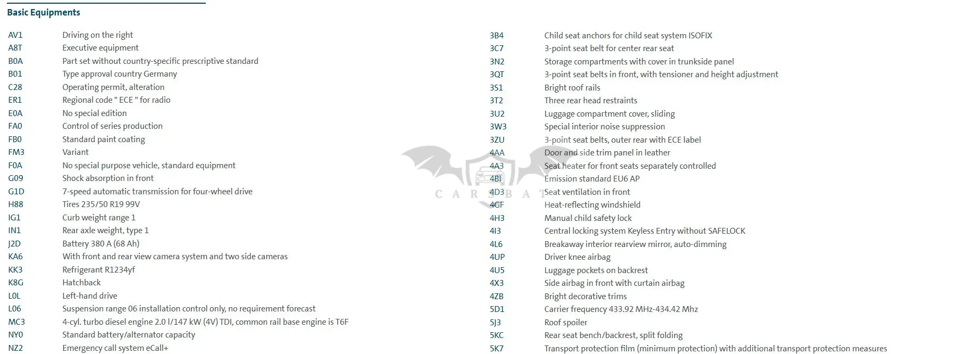Select the Seat ventilation in front text
This screenshot has height=354, width=980.
[587, 192]
